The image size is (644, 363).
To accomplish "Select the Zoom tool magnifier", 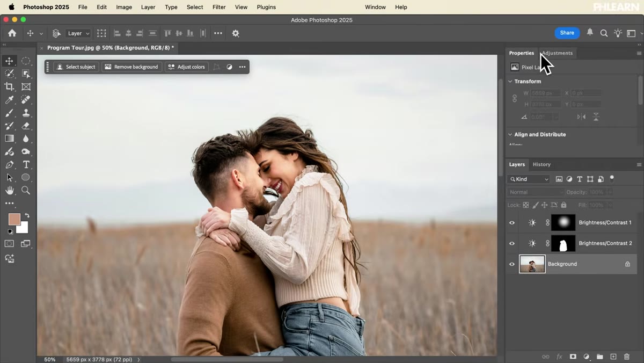I will tap(26, 190).
